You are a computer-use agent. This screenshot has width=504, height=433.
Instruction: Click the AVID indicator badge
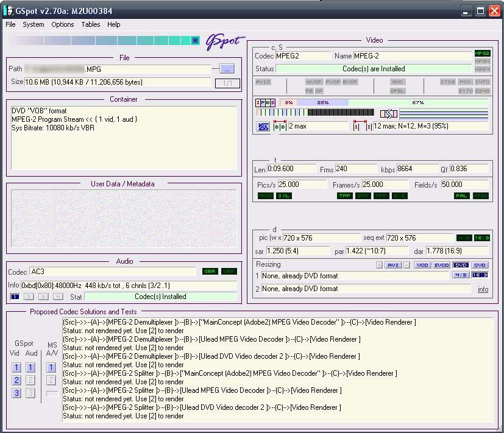click(263, 82)
